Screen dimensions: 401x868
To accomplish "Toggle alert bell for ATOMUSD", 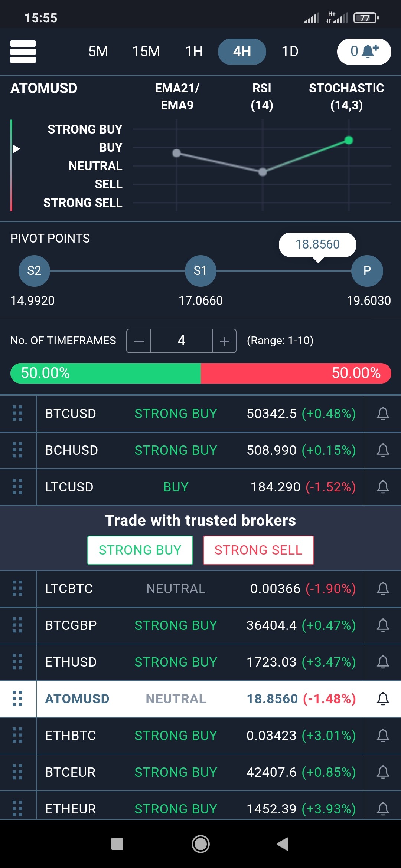I will (x=383, y=699).
